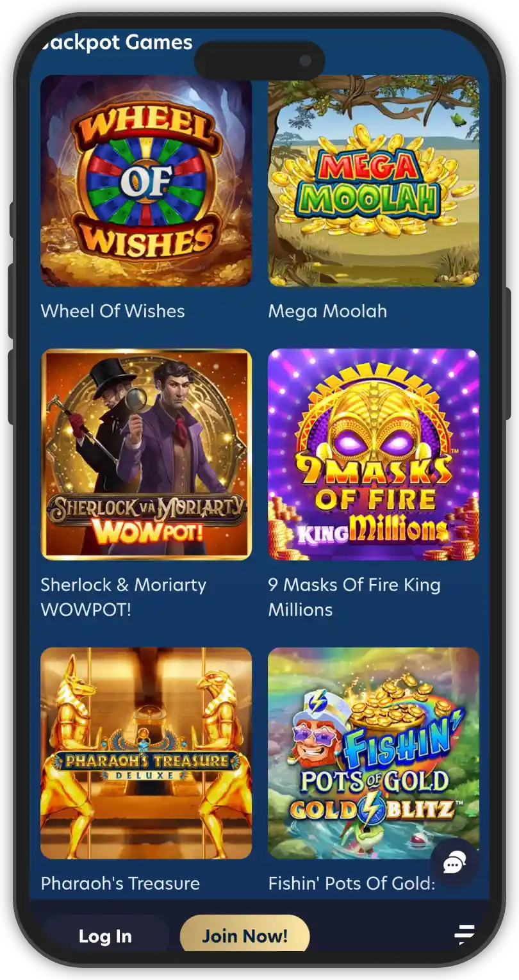Click the Pharaoh's Treasure title text

click(120, 883)
